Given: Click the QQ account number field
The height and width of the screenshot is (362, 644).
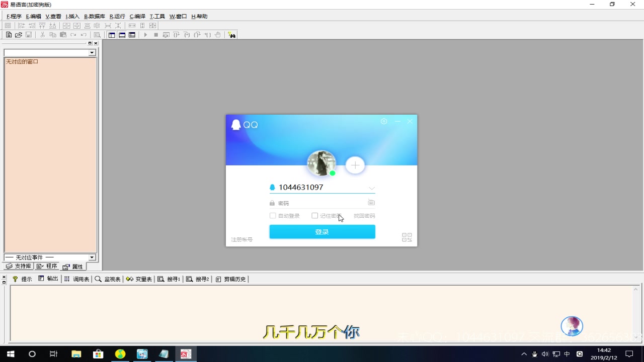Looking at the screenshot, I should tap(322, 188).
